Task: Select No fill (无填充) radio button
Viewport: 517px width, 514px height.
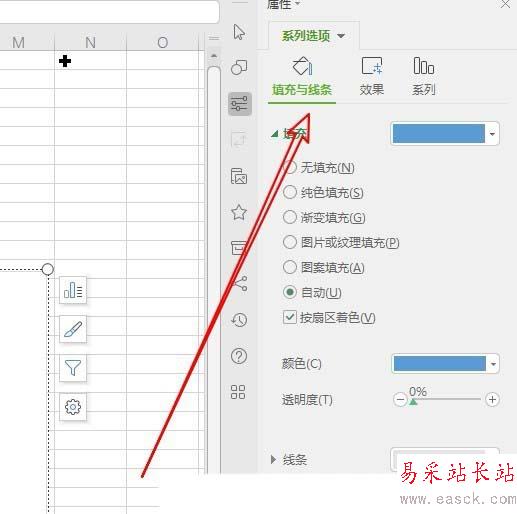Action: [290, 167]
